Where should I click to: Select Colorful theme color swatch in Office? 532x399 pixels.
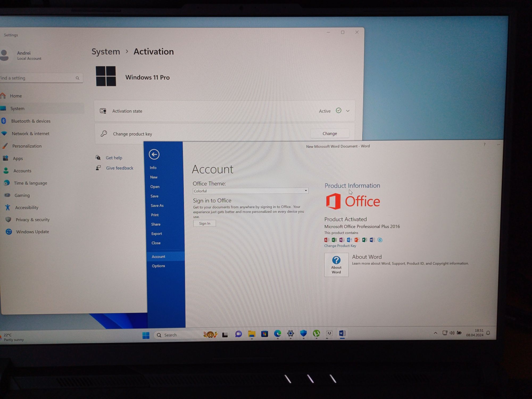point(250,191)
